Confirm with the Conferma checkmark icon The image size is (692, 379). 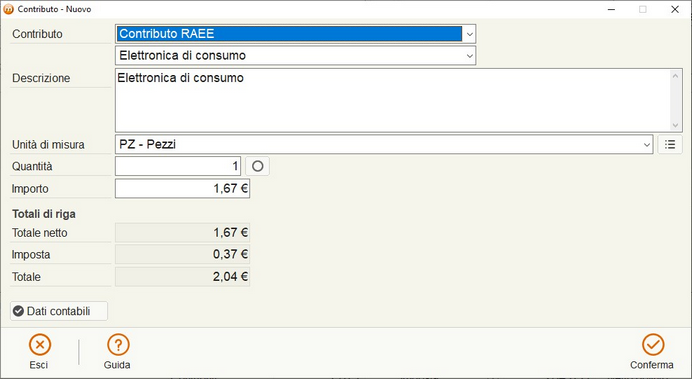(653, 345)
